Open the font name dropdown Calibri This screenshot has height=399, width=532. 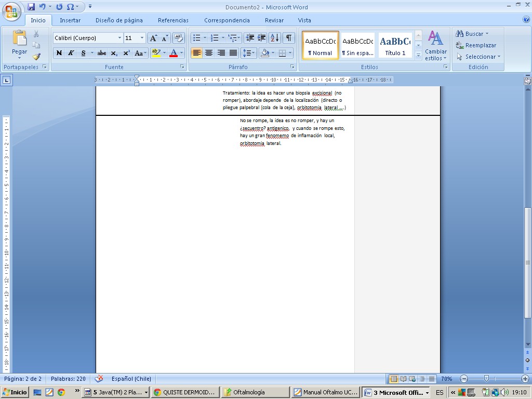(x=119, y=38)
